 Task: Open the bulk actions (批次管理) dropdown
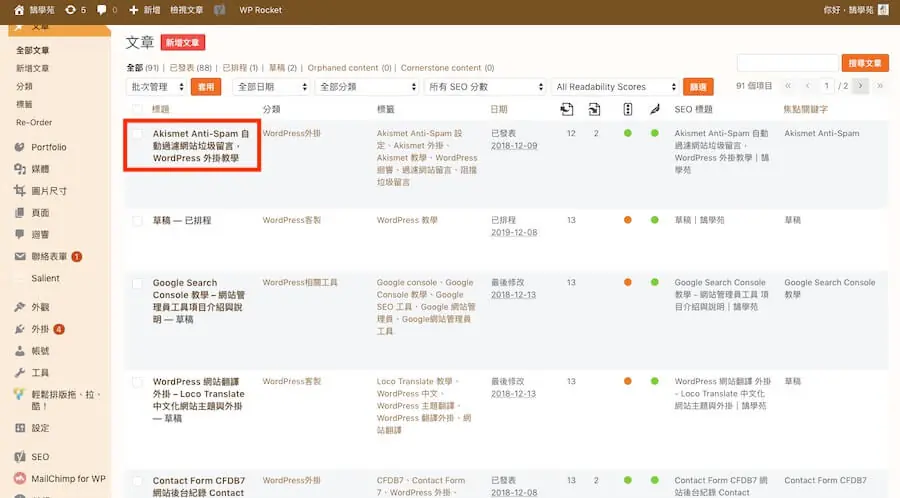(x=156, y=87)
